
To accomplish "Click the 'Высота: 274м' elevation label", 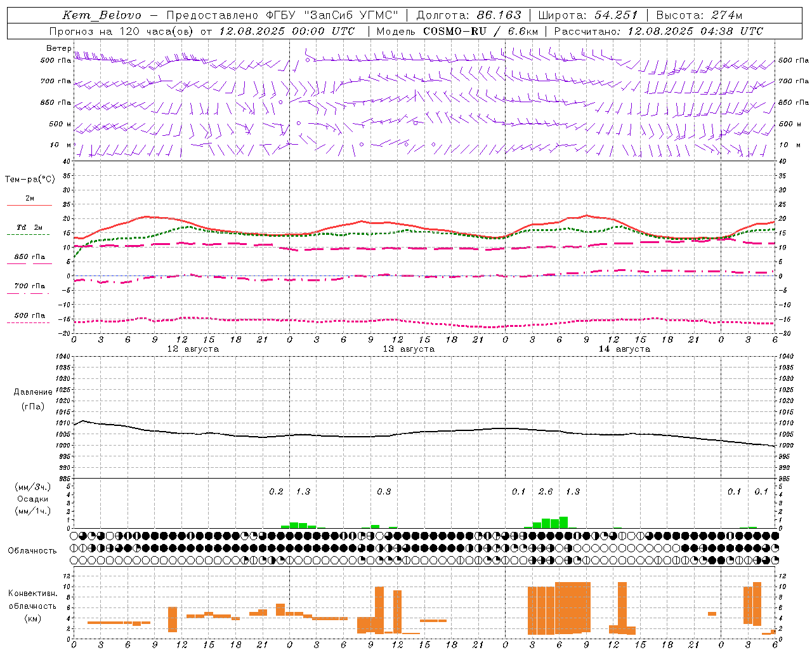I will click(x=699, y=15).
